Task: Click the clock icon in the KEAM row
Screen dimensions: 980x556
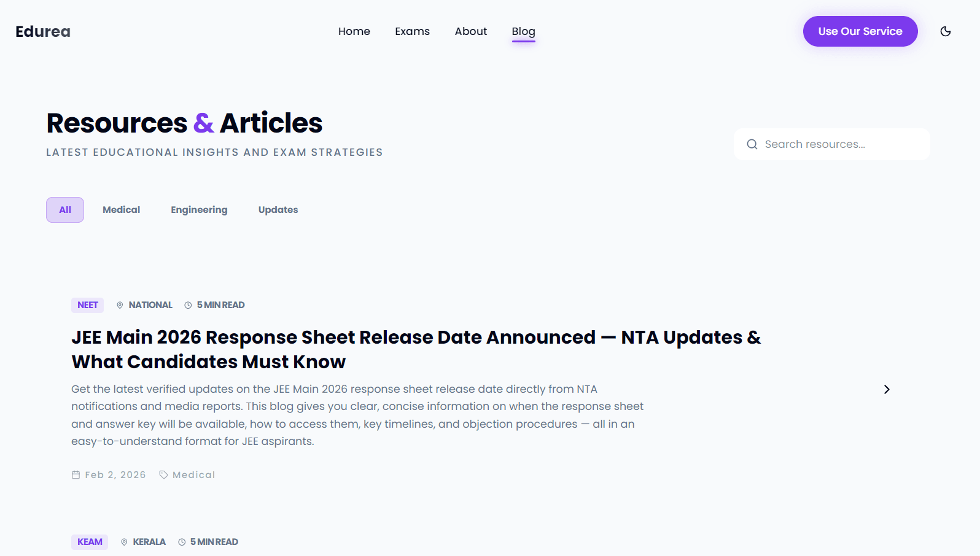Action: pos(182,542)
